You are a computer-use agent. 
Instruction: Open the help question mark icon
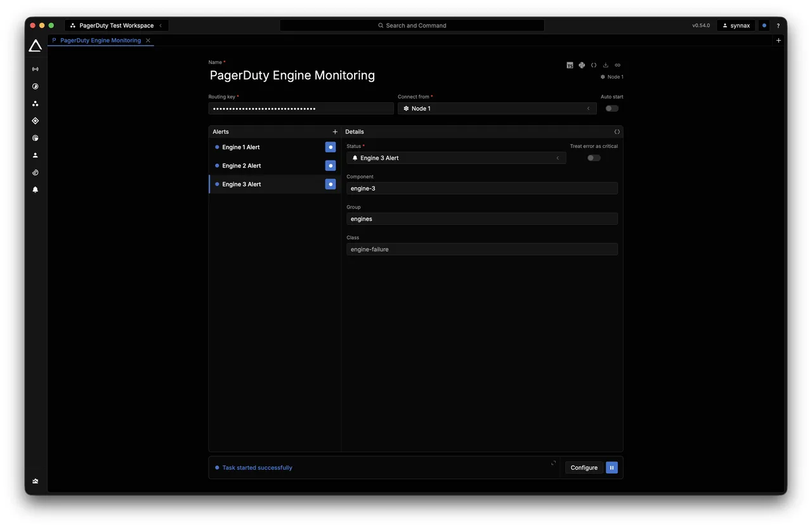tap(778, 26)
